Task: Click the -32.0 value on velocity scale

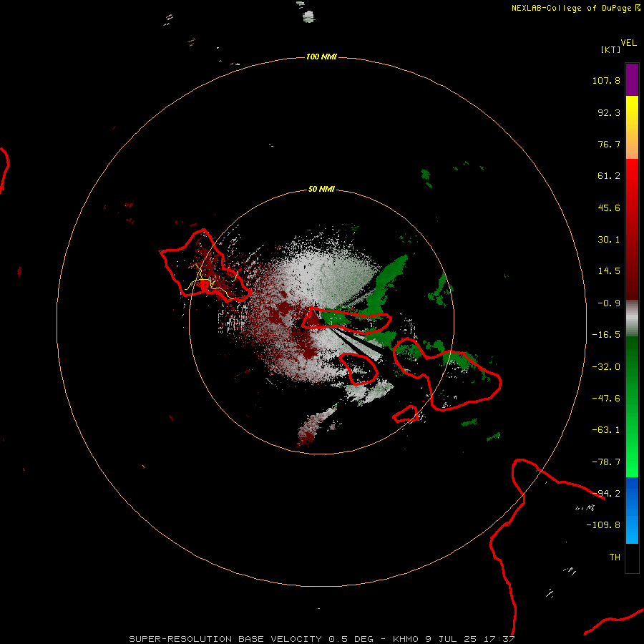Action: (x=606, y=367)
